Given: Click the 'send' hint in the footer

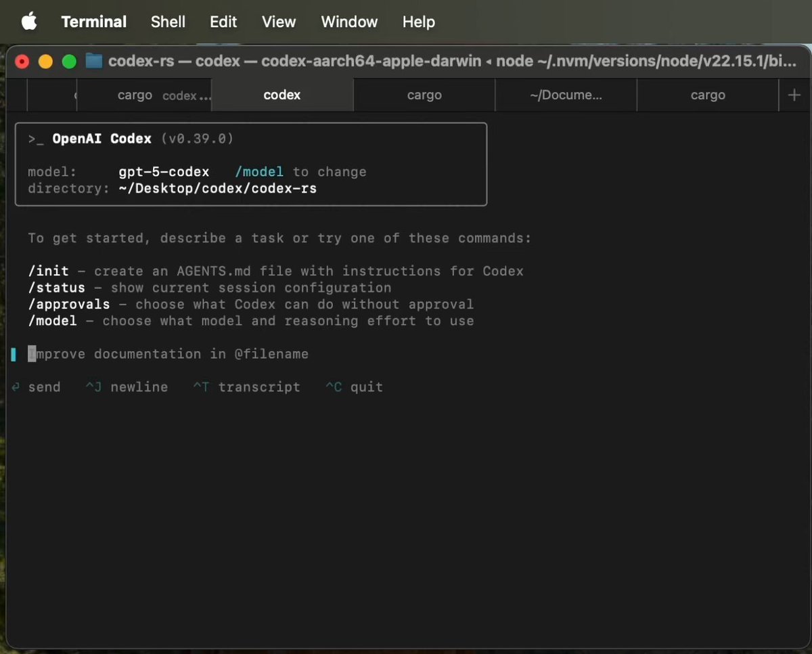Looking at the screenshot, I should (x=44, y=387).
